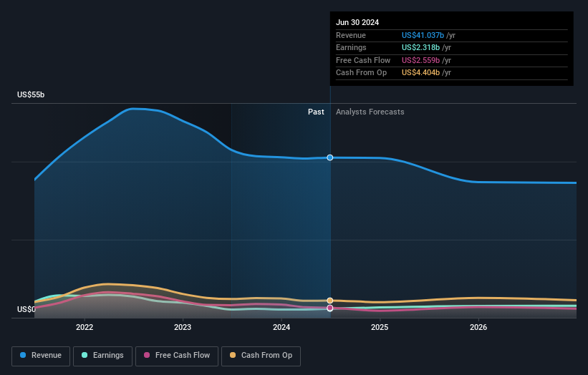
Task: Click the orange Cash From Op legend dot
Action: point(233,355)
